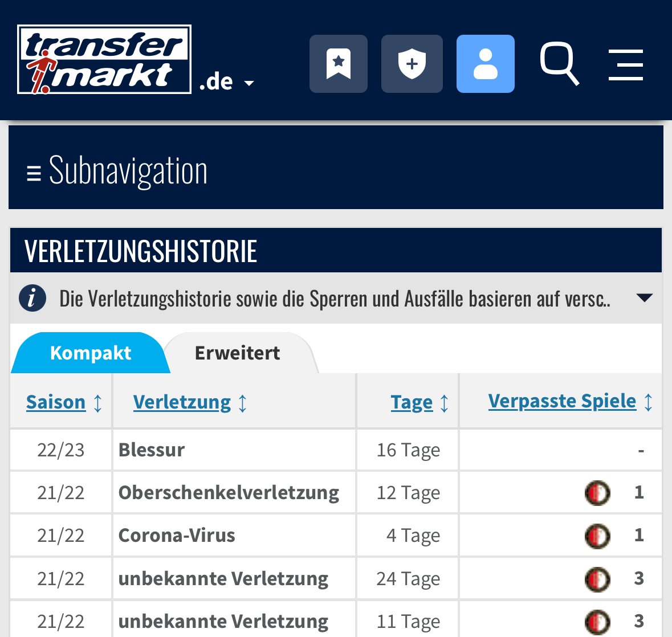Open the search magnifier

pos(560,63)
